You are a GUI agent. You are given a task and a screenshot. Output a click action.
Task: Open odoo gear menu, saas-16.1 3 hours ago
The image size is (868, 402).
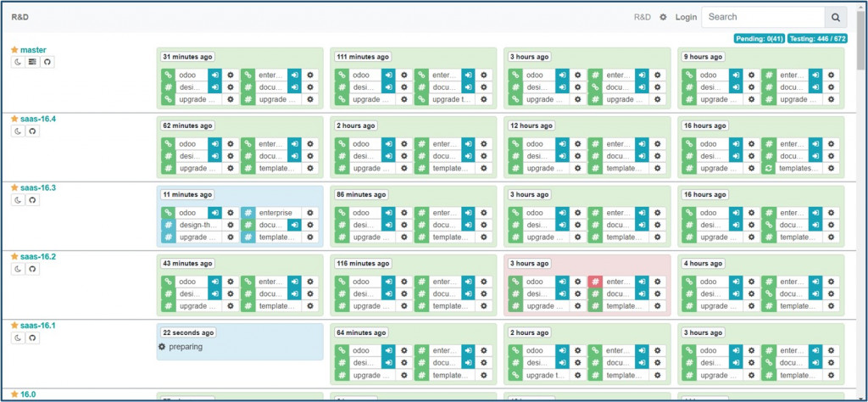[x=752, y=350]
